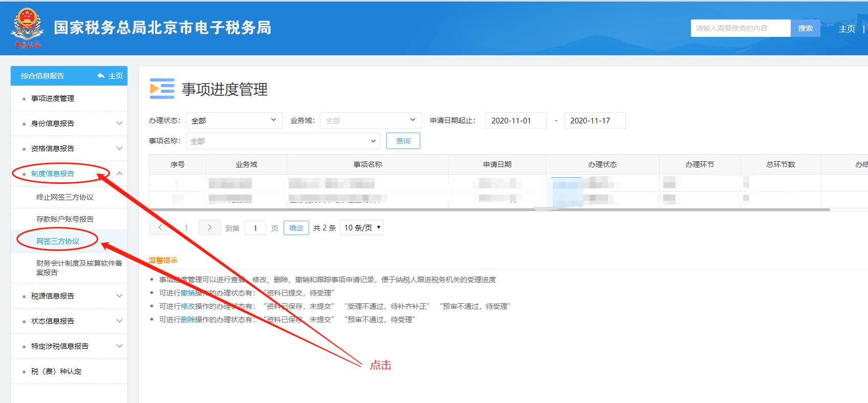
Task: Click the 申请日期 column header
Action: (497, 164)
